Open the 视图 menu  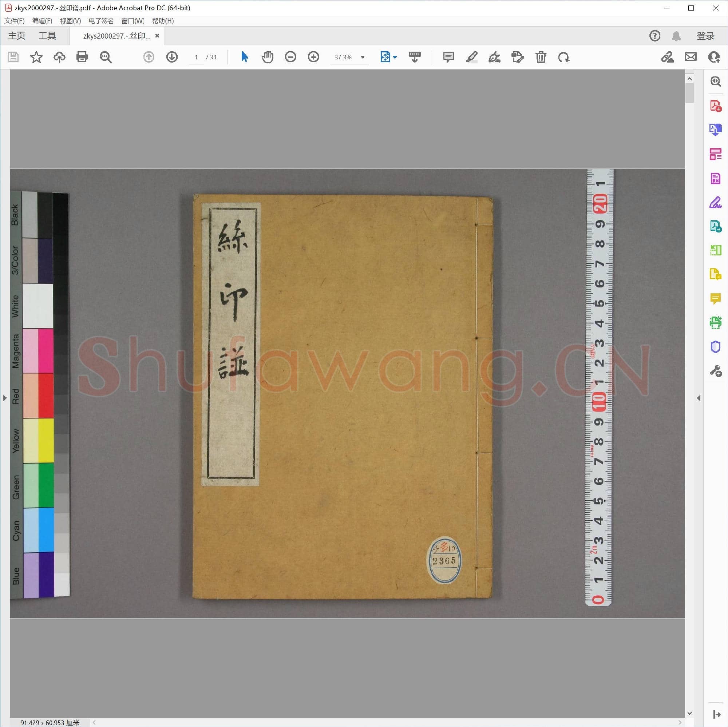point(70,21)
